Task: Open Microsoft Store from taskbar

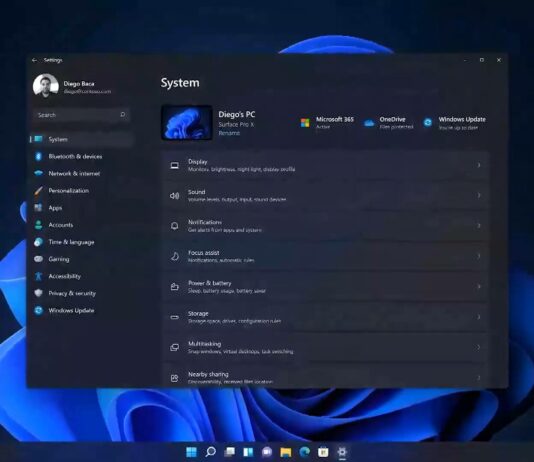Action: coord(323,452)
